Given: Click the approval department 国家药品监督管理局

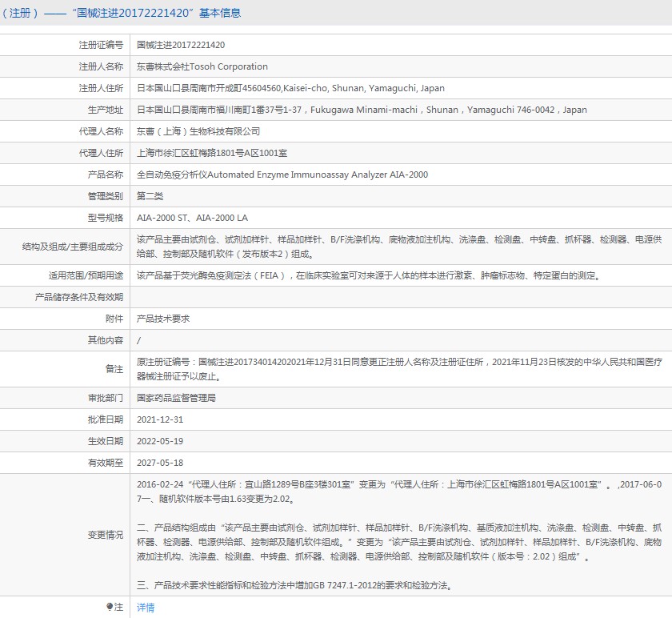Looking at the screenshot, I should (x=176, y=398).
